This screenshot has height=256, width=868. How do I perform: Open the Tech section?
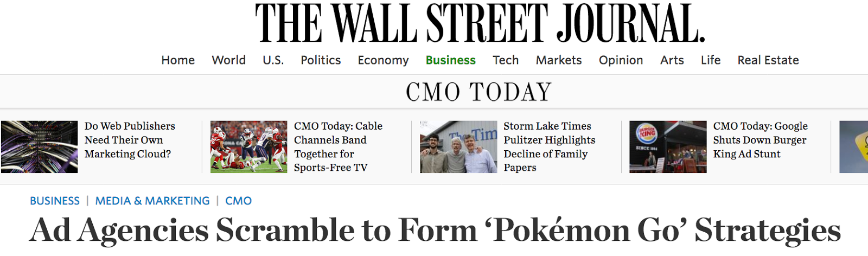[x=506, y=60]
